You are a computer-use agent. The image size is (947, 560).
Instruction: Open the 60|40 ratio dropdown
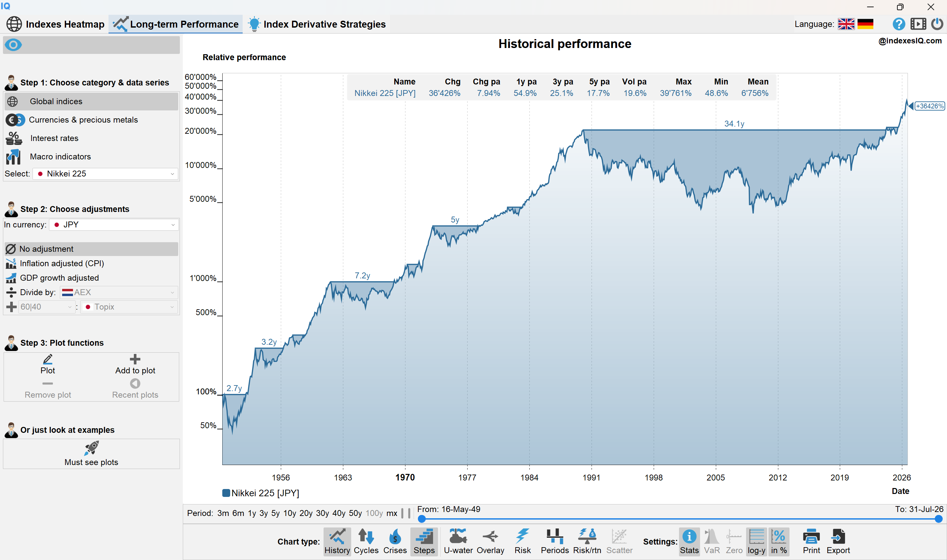47,307
